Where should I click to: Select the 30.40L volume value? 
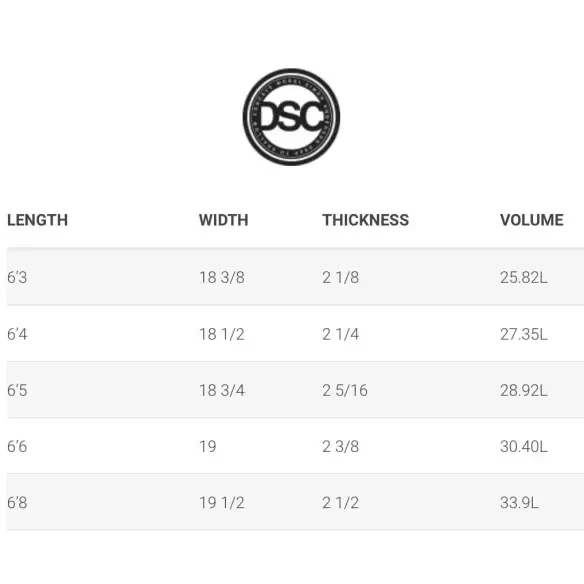pos(524,446)
